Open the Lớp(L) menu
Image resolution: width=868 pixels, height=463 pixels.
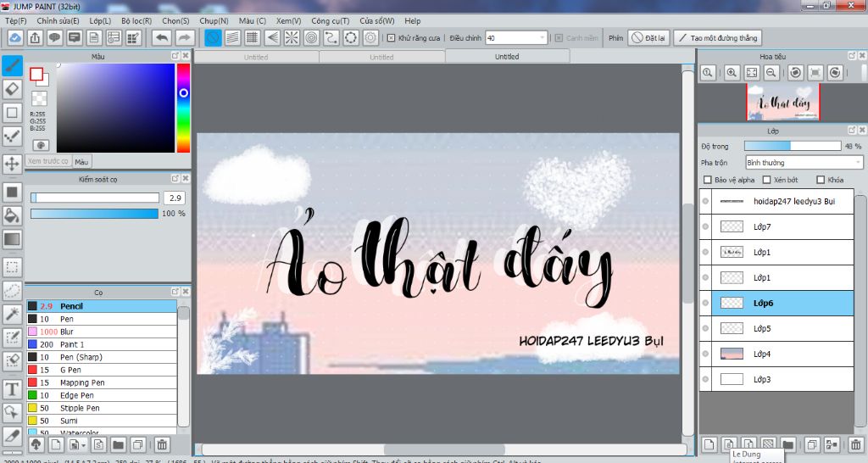point(100,21)
